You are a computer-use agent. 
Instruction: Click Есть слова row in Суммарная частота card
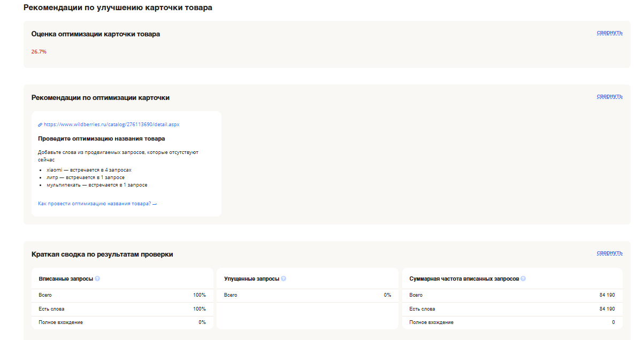(422, 309)
